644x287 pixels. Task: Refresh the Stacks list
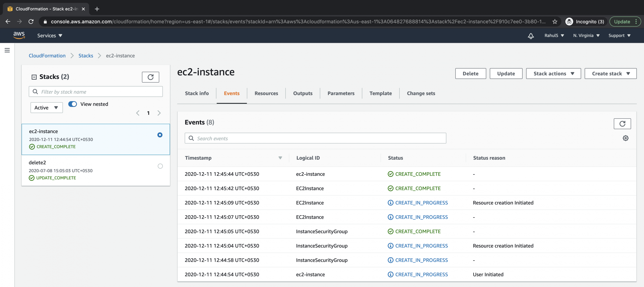(150, 77)
